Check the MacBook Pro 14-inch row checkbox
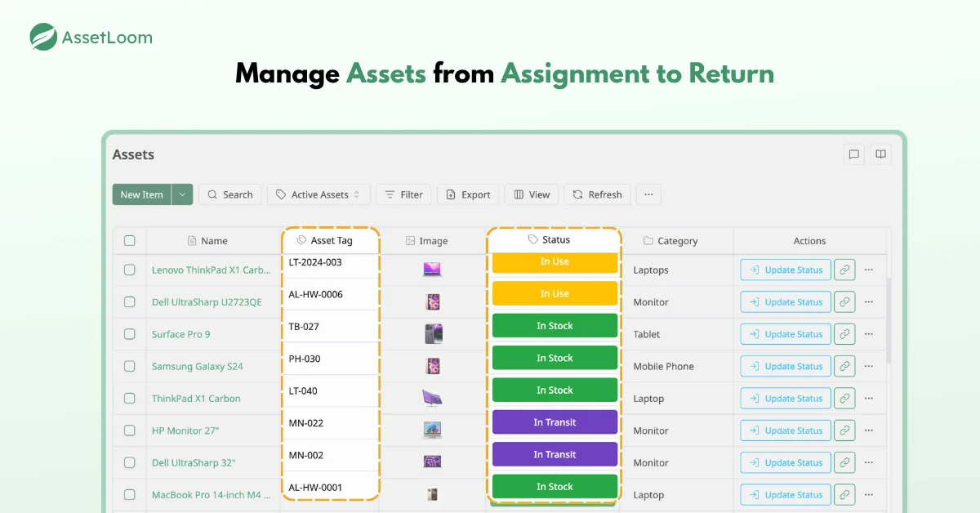Image resolution: width=980 pixels, height=513 pixels. (129, 495)
